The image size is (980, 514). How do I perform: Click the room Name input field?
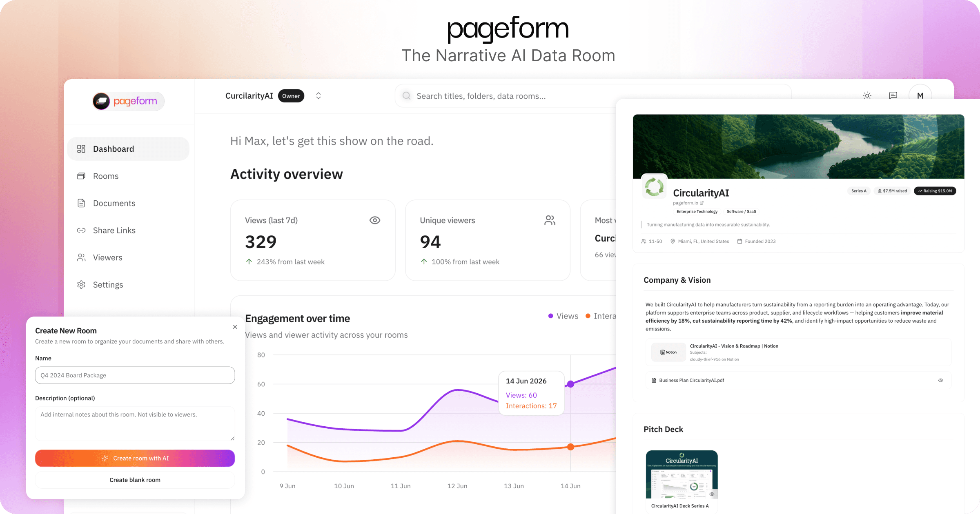coord(135,375)
